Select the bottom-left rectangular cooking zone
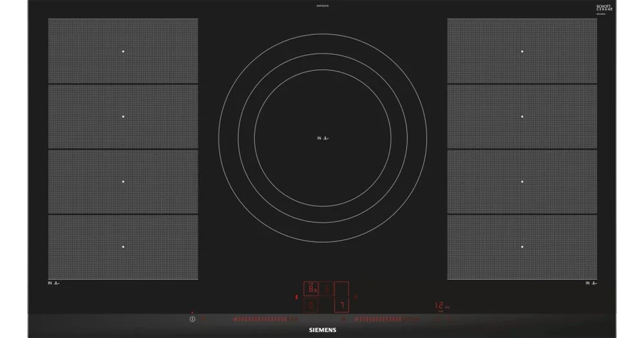The height and width of the screenshot is (338, 644). coord(123,247)
